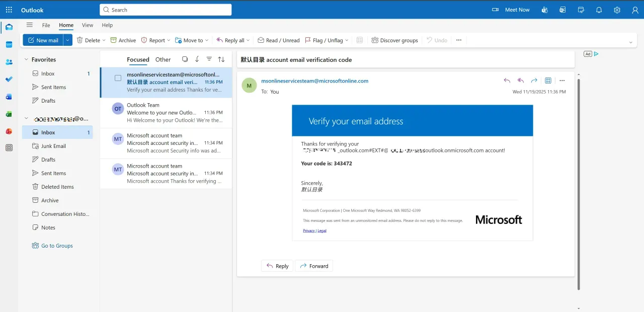Open the File menu
The image size is (644, 312).
point(46,25)
